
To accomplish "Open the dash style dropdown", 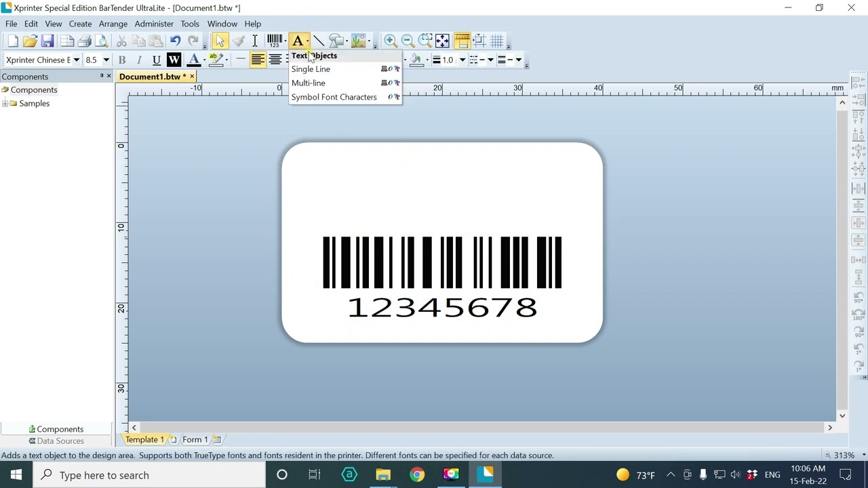I will [490, 60].
